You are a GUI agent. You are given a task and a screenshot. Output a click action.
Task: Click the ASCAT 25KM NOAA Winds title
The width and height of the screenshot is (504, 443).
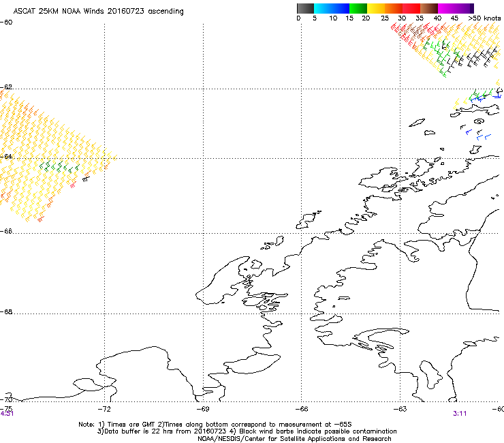(x=98, y=11)
